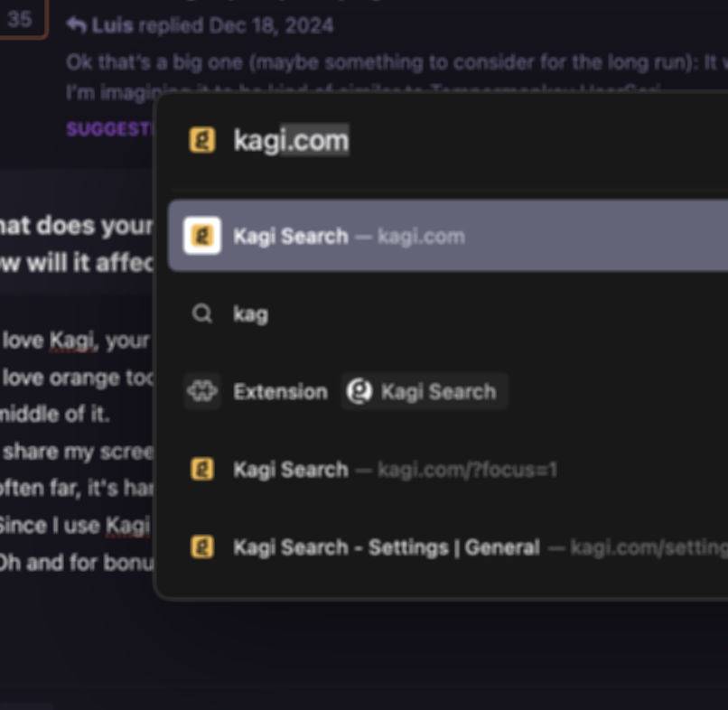Viewport: 728px width, 710px height.
Task: Click the puzzle-piece Extension icon
Action: coord(202,391)
